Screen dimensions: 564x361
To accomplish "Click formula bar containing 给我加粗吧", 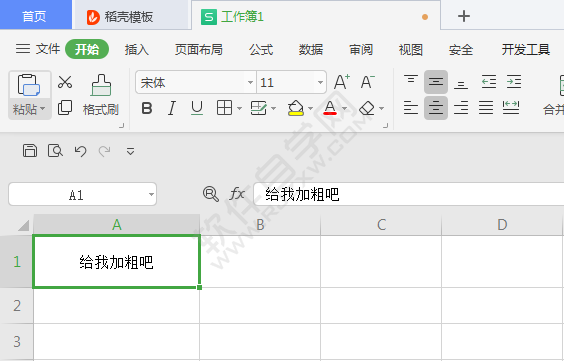I will [409, 194].
